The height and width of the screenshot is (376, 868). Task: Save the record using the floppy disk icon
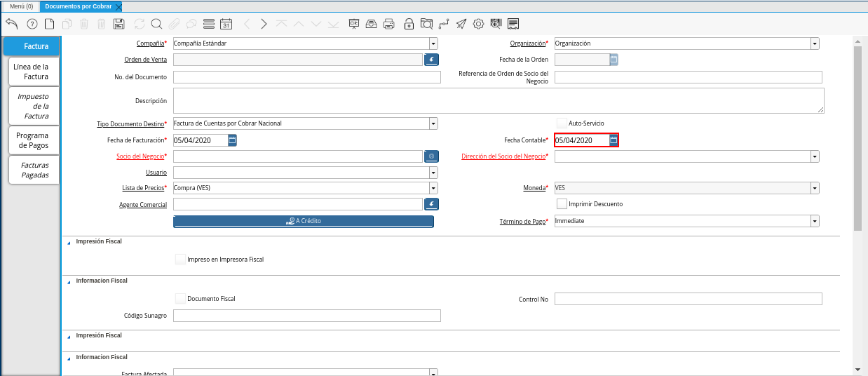click(118, 24)
